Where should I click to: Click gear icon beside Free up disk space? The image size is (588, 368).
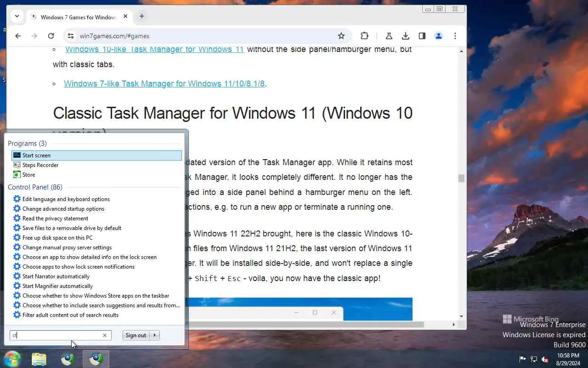(17, 238)
